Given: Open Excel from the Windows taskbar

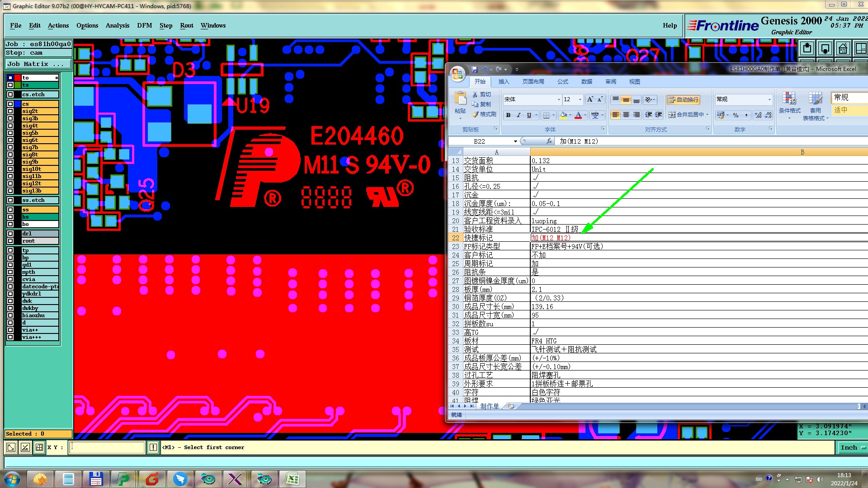Looking at the screenshot, I should click(x=292, y=479).
